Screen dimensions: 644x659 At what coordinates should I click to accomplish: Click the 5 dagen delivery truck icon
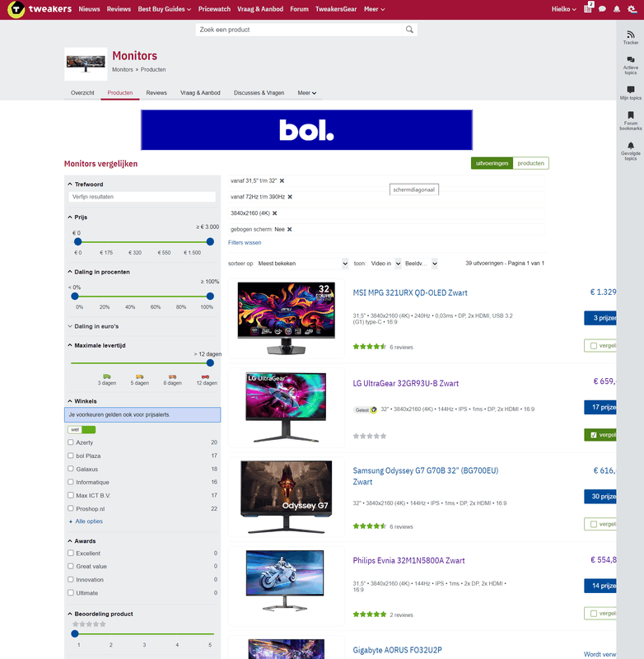[139, 376]
